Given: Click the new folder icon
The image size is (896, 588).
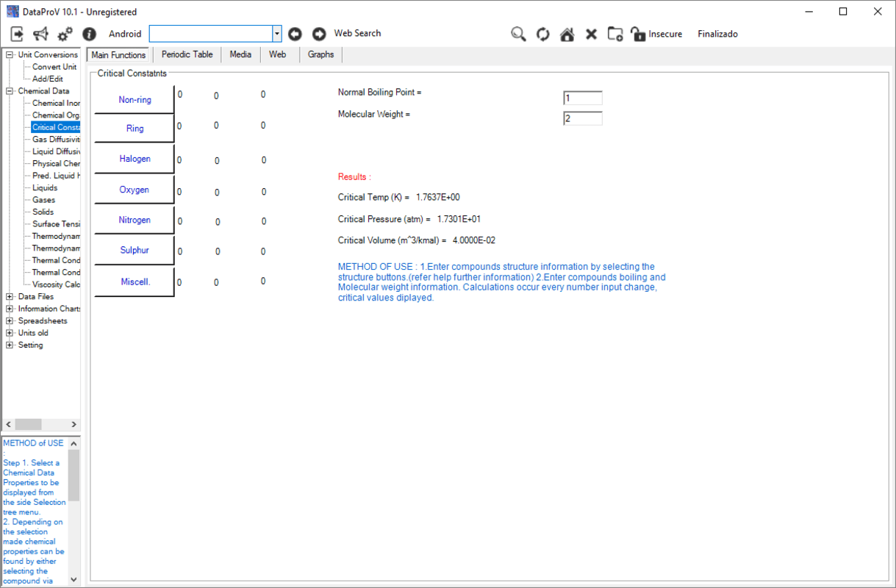Looking at the screenshot, I should point(615,34).
